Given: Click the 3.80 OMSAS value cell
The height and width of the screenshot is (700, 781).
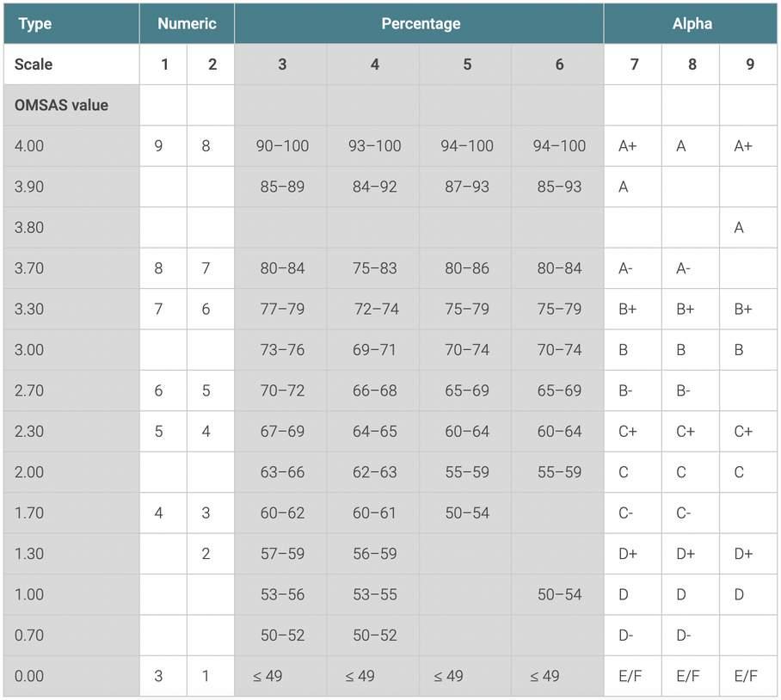Looking at the screenshot, I should pyautogui.click(x=71, y=228).
